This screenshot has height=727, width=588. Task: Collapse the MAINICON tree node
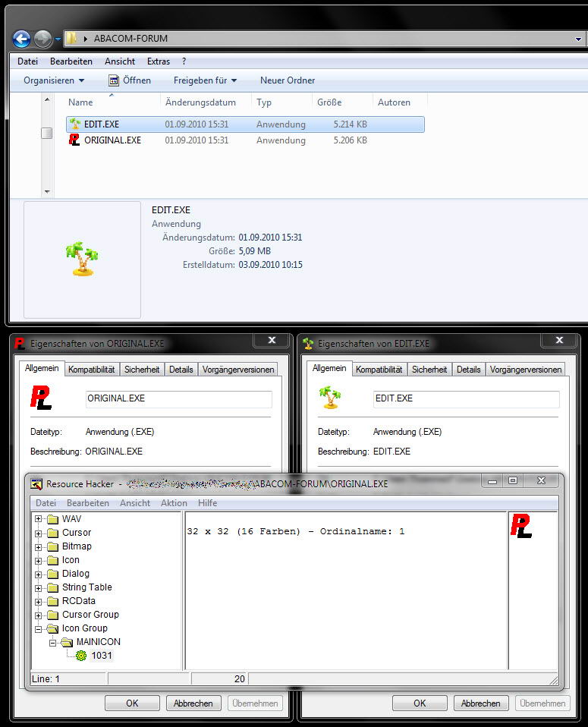click(x=53, y=643)
